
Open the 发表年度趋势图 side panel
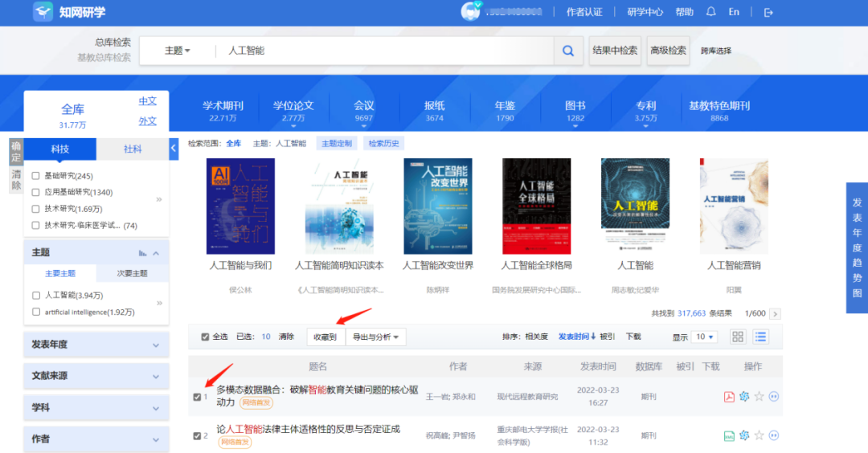[857, 248]
